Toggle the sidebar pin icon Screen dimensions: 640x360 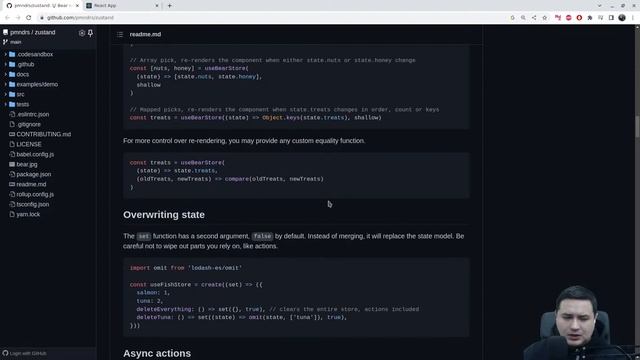[90, 33]
